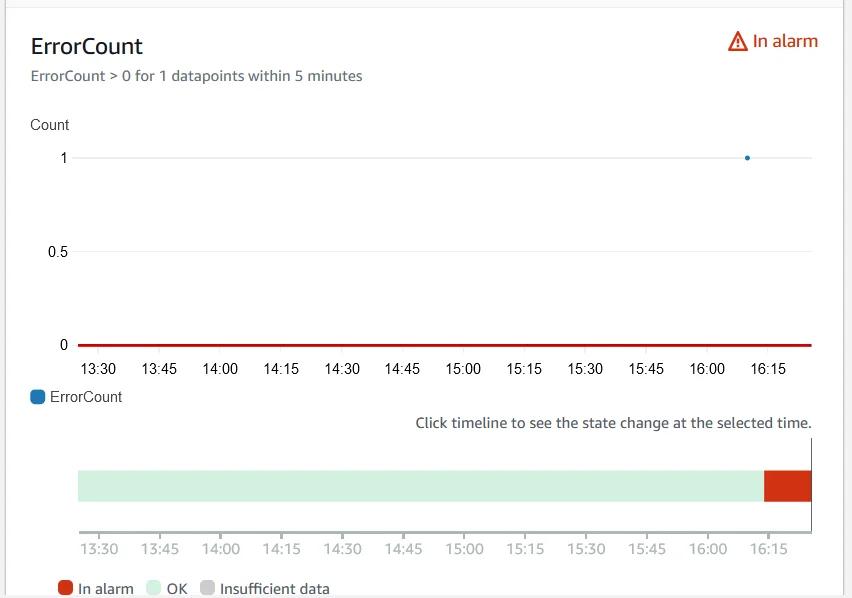
Task: Click the Count axis label on the chart
Action: [49, 125]
